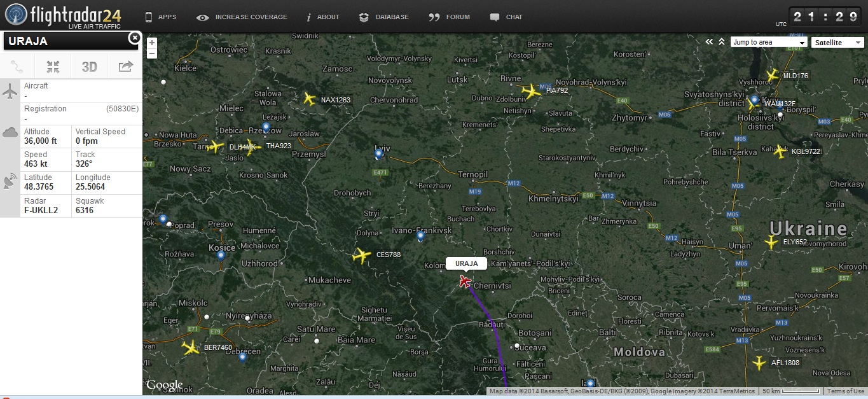Viewport: 868px width, 399px height.
Task: Switch to 3D cockpit view
Action: click(89, 67)
